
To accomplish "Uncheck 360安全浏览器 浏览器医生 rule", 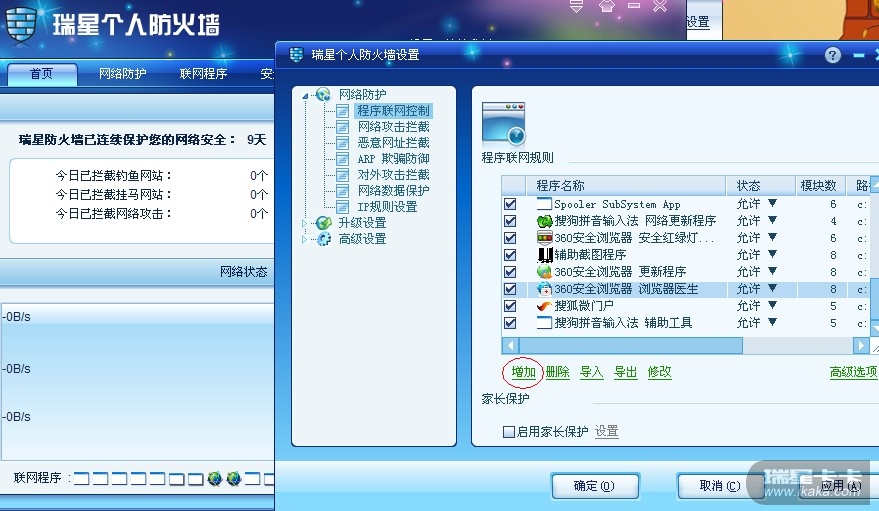I will pos(510,289).
